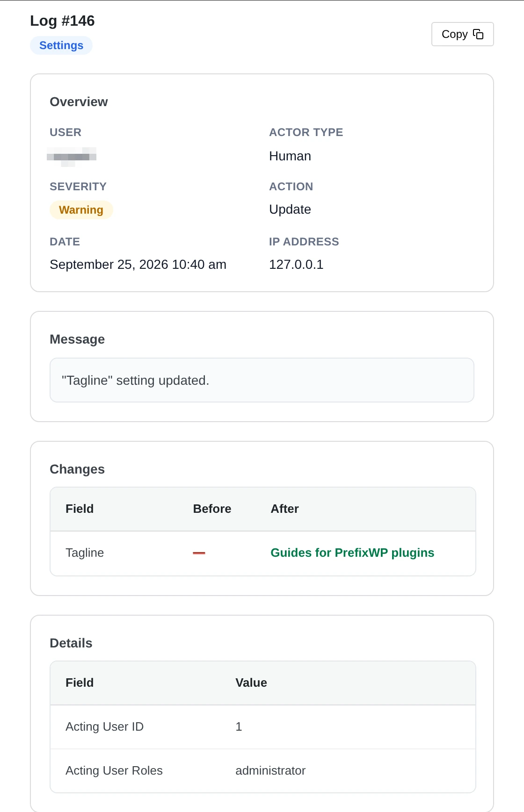Click the IP address 127.0.0.1
Screen dimensions: 524x812
(x=296, y=265)
